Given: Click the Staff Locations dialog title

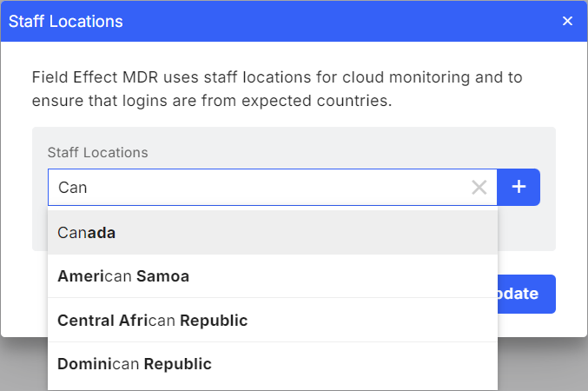Looking at the screenshot, I should [66, 21].
